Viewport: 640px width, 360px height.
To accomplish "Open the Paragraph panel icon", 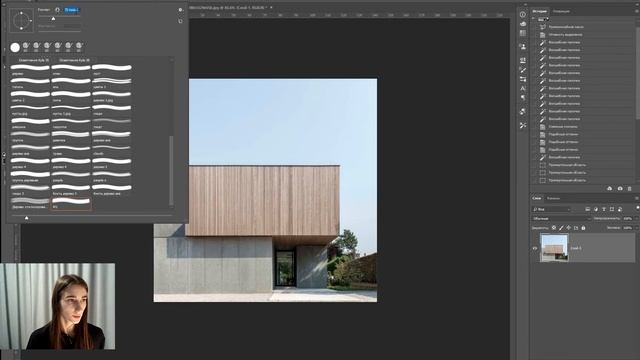I will (523, 98).
